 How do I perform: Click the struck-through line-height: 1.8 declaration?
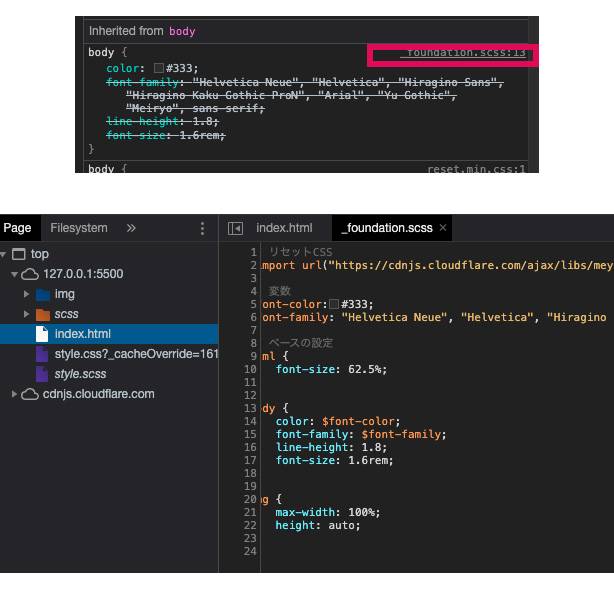[162, 121]
